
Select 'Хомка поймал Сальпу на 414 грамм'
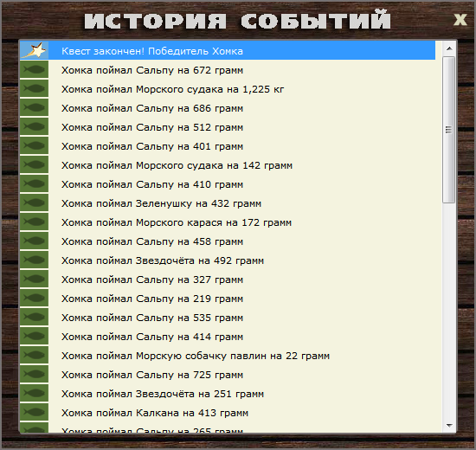click(228, 336)
